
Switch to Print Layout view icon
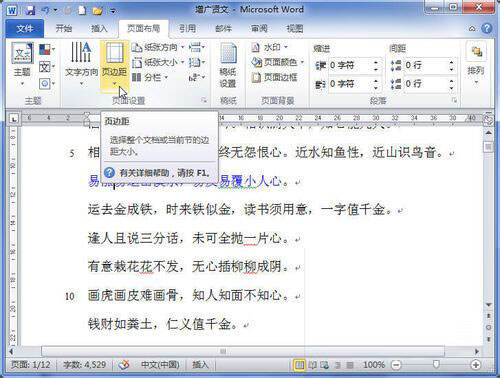(299, 365)
